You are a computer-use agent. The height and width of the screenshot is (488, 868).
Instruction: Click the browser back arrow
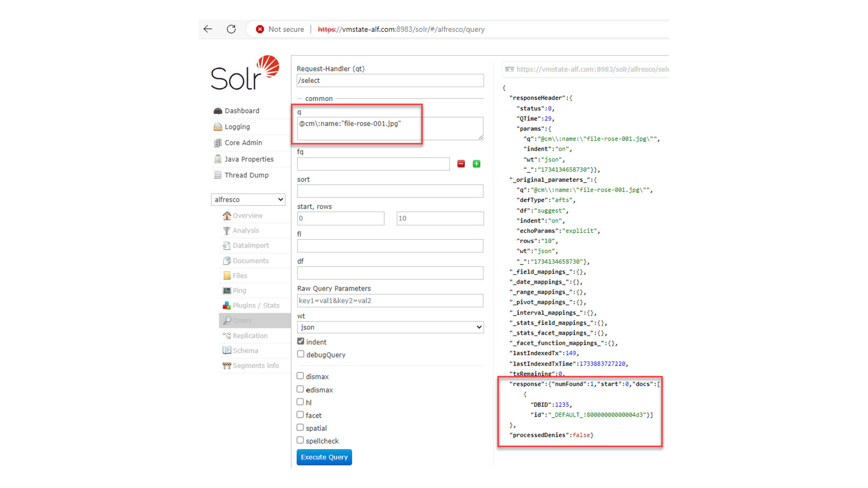[x=208, y=29]
